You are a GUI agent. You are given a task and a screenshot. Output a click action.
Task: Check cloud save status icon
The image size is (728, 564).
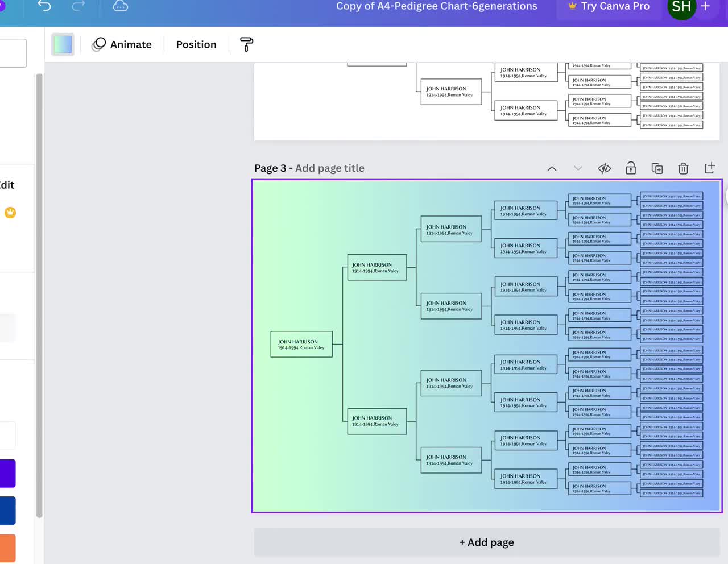coord(120,6)
